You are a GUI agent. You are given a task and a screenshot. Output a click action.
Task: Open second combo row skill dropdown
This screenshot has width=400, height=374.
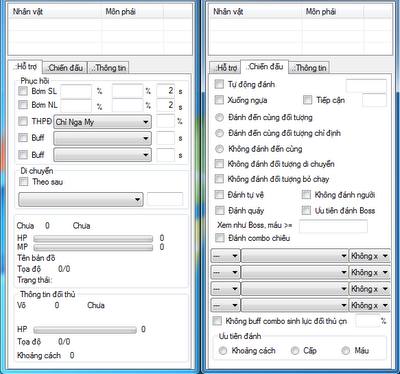pos(295,272)
